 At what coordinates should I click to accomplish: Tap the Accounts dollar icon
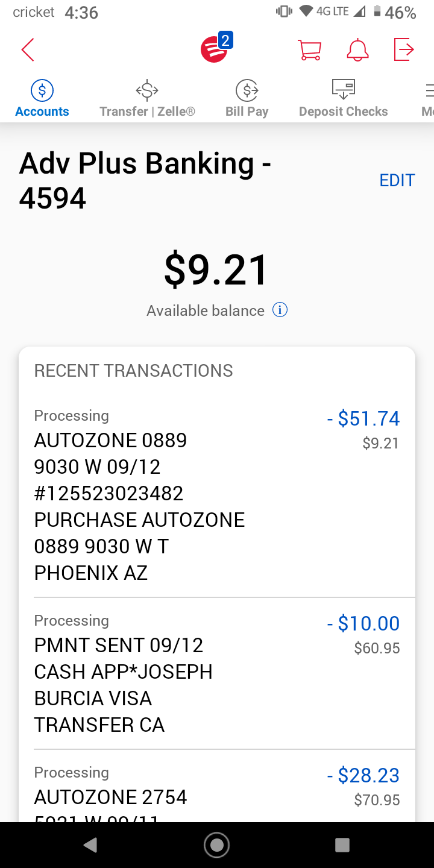[x=42, y=90]
